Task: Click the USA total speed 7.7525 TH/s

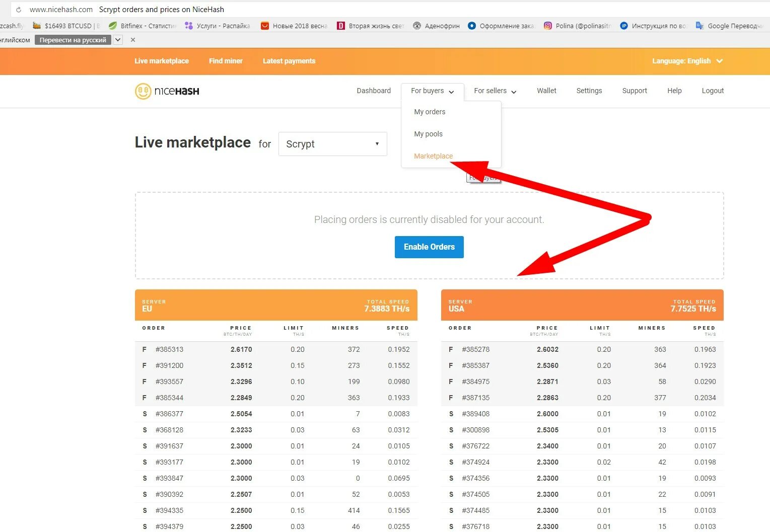Action: 693,309
